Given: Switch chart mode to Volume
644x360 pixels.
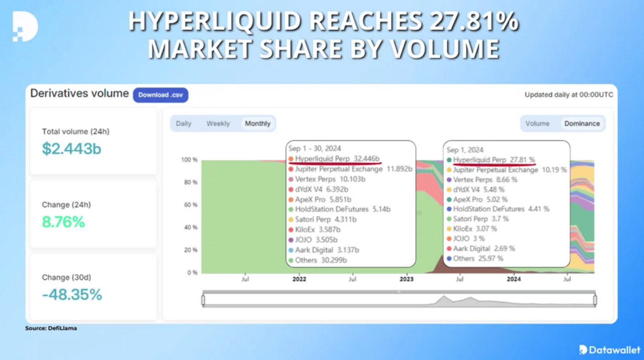Looking at the screenshot, I should [537, 124].
